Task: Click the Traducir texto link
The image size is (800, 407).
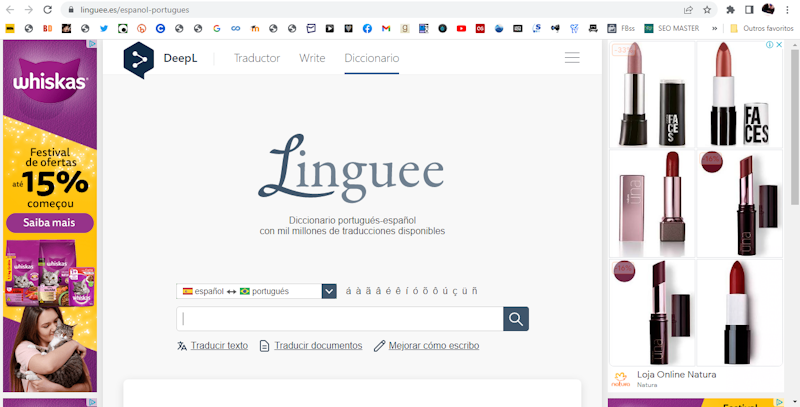Action: click(x=219, y=346)
